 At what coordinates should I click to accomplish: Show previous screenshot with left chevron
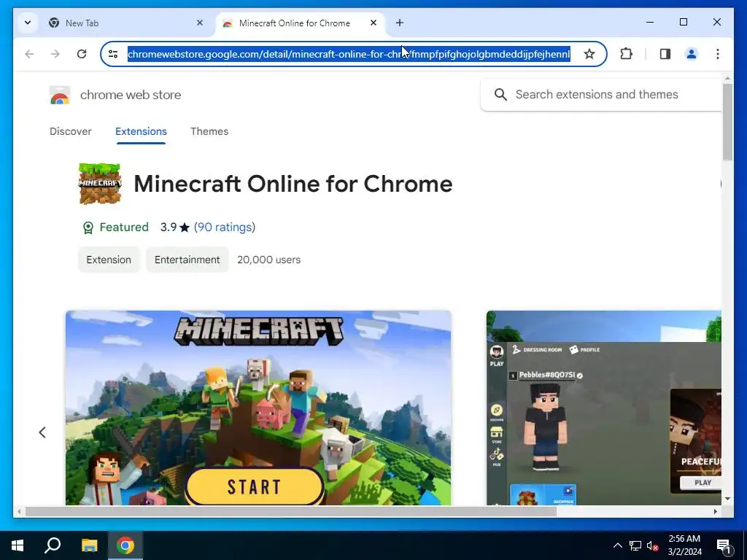pos(42,432)
